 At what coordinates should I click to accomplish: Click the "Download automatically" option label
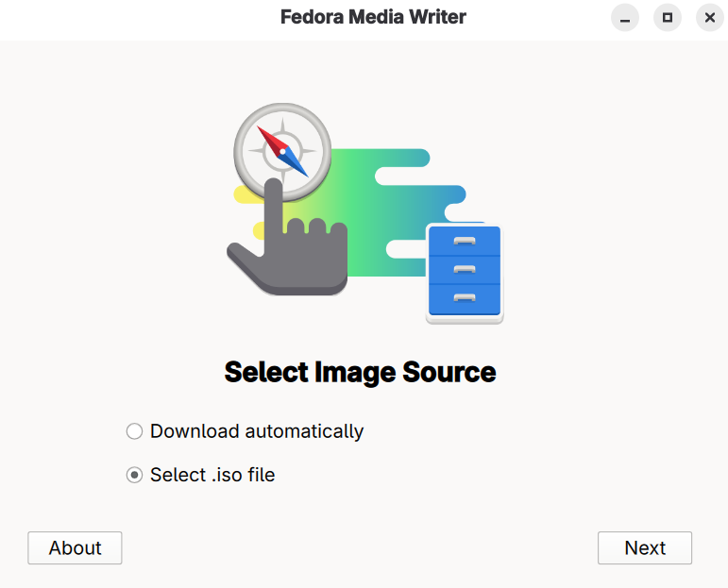[x=257, y=431]
